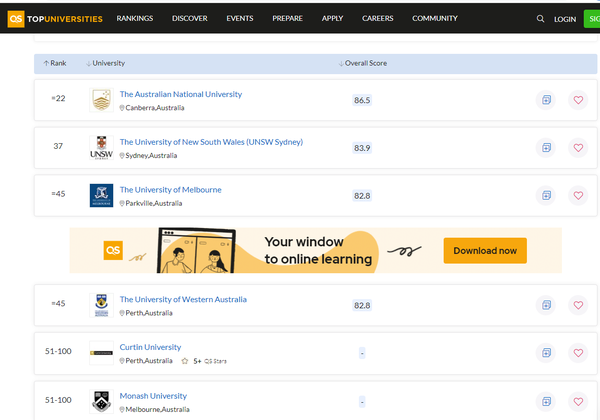The image size is (600, 420).
Task: Open the CAREERS menu
Action: click(x=378, y=18)
